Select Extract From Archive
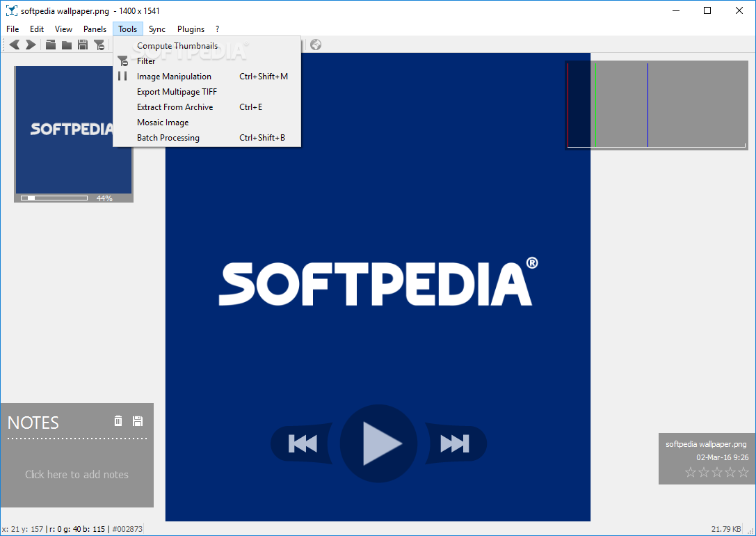 tap(207, 107)
